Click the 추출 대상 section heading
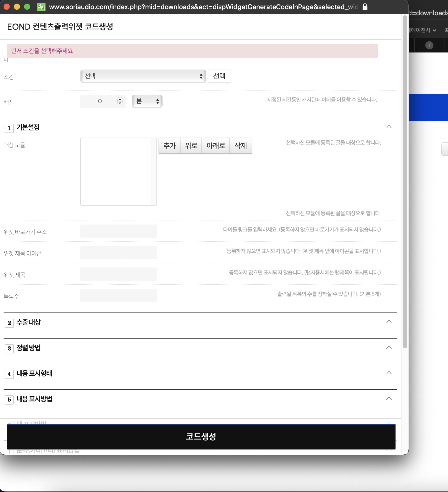The image size is (448, 492). pyautogui.click(x=29, y=322)
